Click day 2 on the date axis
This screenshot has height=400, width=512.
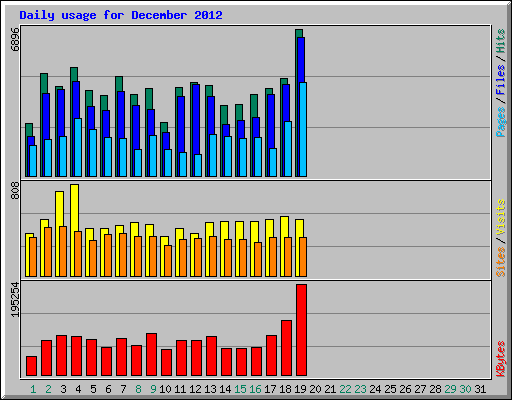48,389
